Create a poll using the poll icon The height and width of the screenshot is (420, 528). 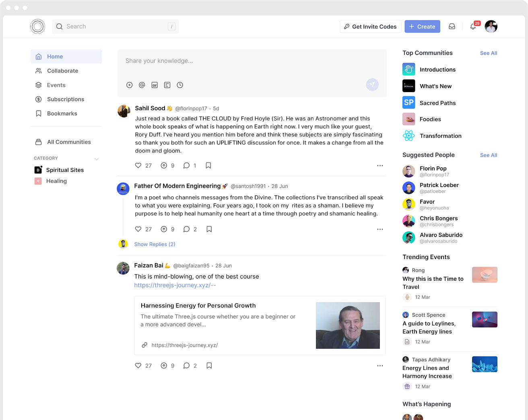coord(167,85)
